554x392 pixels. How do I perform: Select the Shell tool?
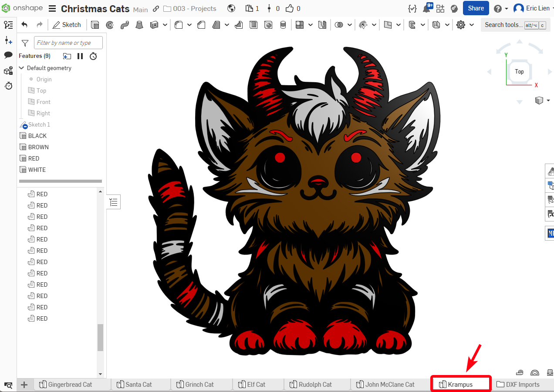(253, 25)
